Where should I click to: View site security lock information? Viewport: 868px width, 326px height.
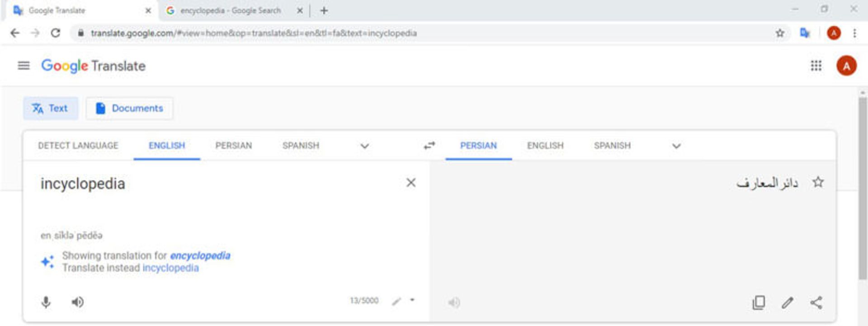(80, 33)
